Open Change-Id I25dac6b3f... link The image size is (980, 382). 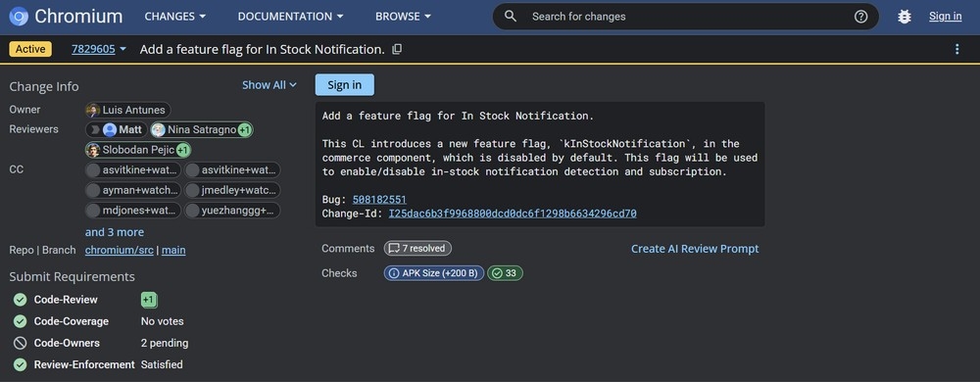pyautogui.click(x=513, y=214)
